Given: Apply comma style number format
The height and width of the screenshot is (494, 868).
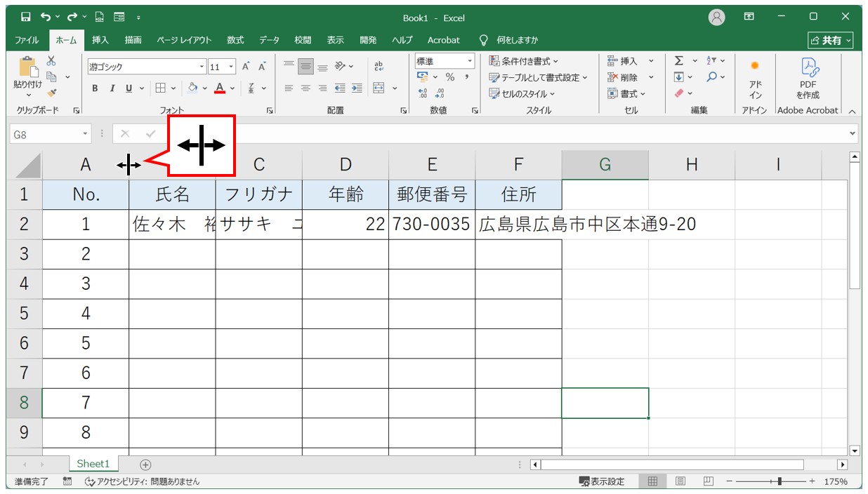Looking at the screenshot, I should (x=466, y=77).
